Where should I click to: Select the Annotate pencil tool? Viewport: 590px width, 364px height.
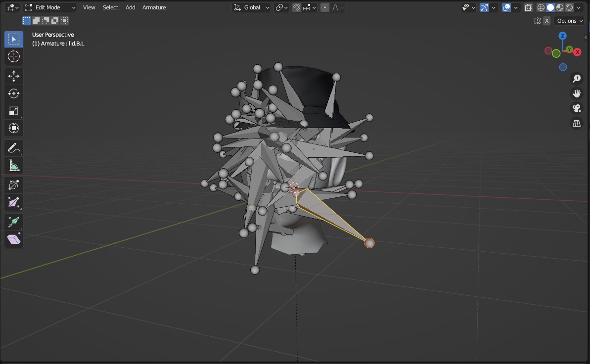14,148
